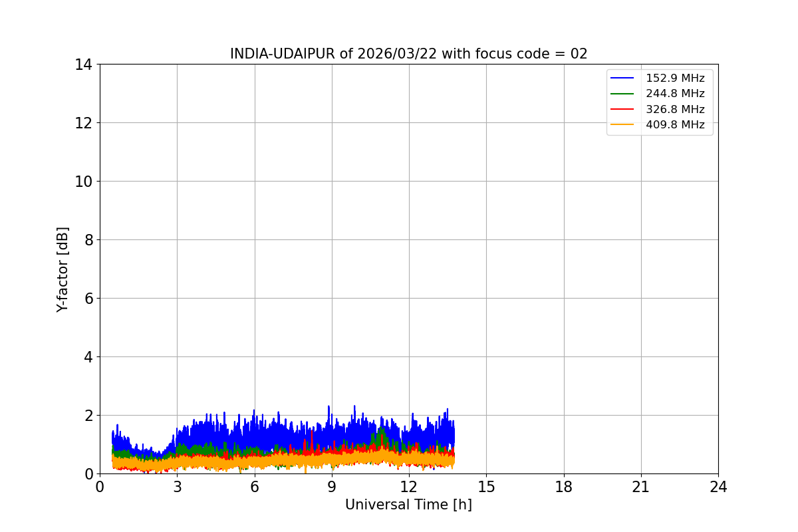Click the y-axis tick label 14

[x=83, y=65]
